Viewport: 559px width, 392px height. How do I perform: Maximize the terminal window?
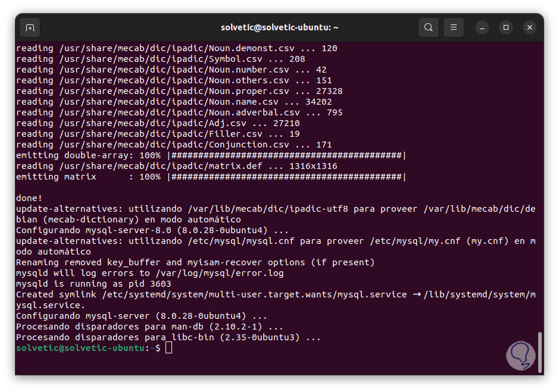click(x=506, y=27)
